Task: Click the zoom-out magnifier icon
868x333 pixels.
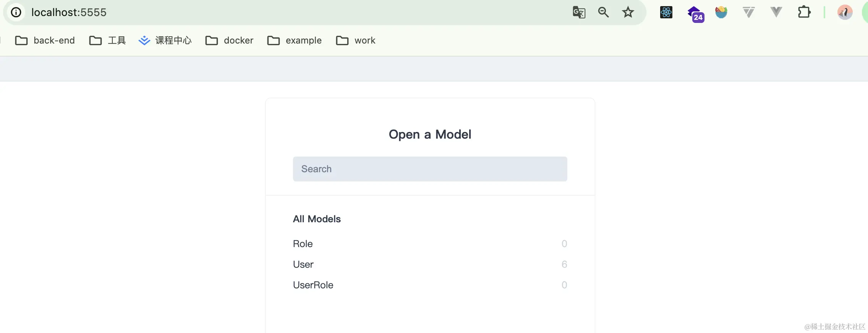Action: [603, 13]
